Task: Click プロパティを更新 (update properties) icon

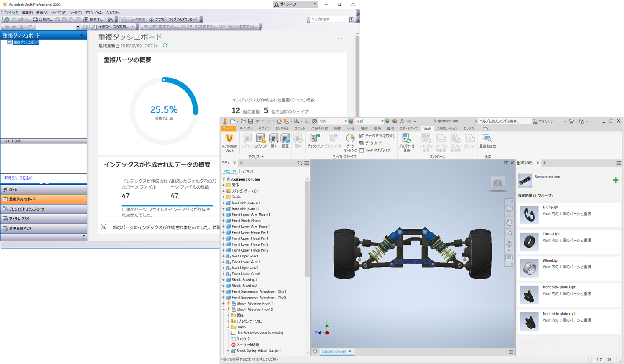Action: (x=406, y=143)
